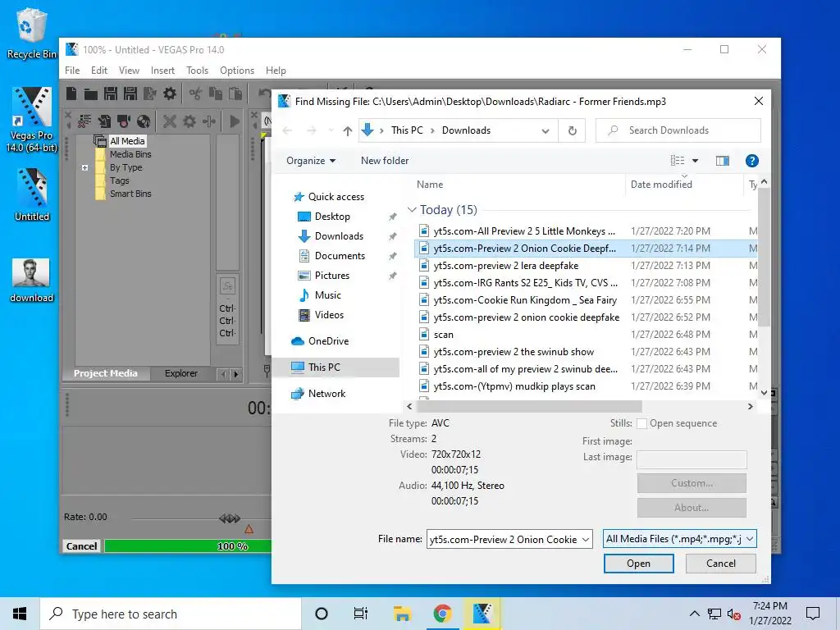Click the Media FX icon in Project Media
The width and height of the screenshot is (840, 630).
(x=209, y=121)
